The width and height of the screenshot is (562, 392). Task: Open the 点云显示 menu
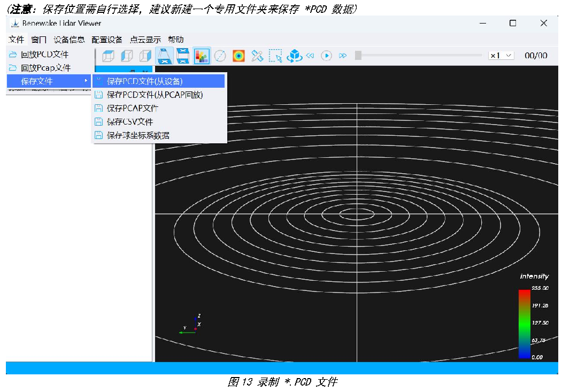coord(145,40)
